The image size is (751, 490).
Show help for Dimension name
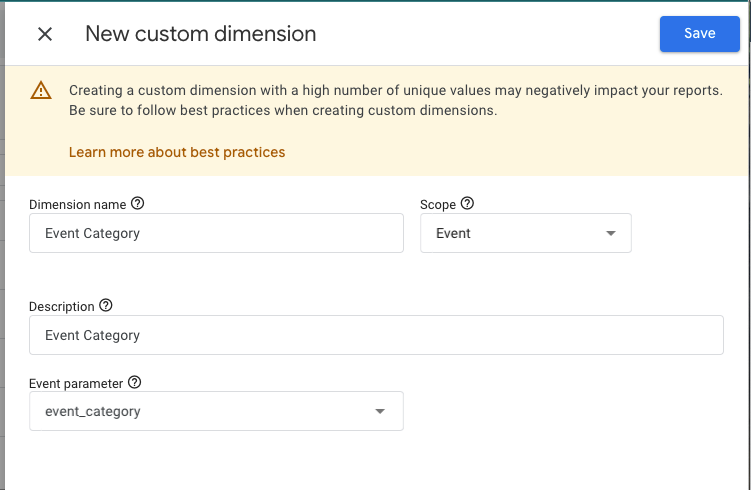tap(137, 204)
